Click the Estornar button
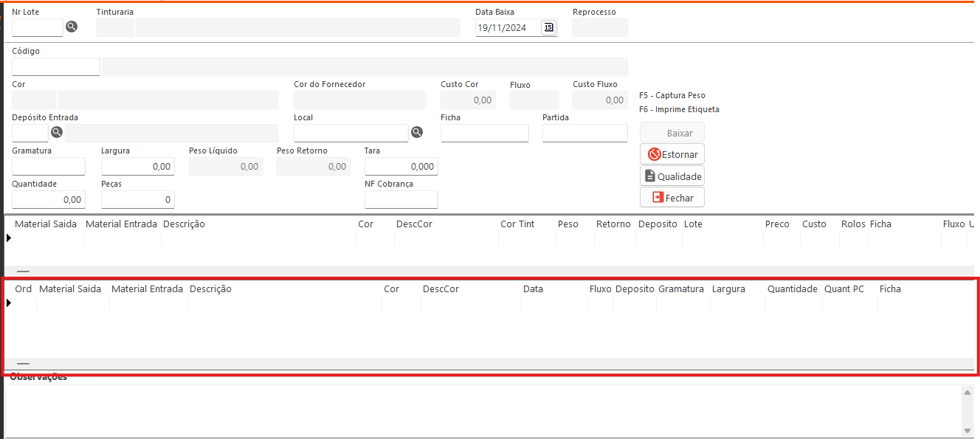 coord(672,154)
